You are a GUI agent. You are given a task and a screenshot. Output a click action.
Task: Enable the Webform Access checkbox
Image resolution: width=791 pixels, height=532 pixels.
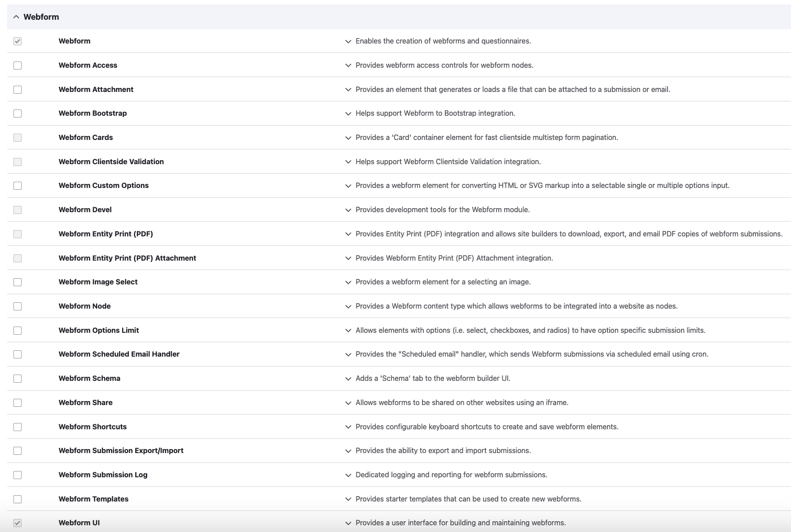click(x=18, y=65)
